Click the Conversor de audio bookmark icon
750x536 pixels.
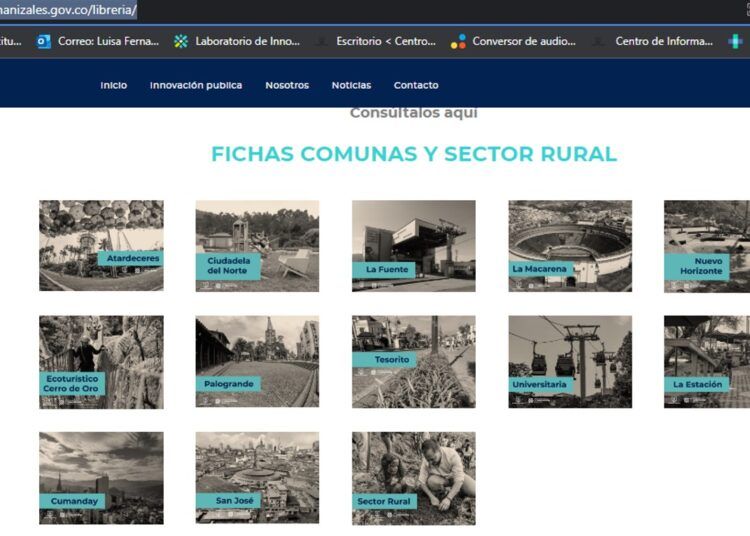[x=458, y=42]
